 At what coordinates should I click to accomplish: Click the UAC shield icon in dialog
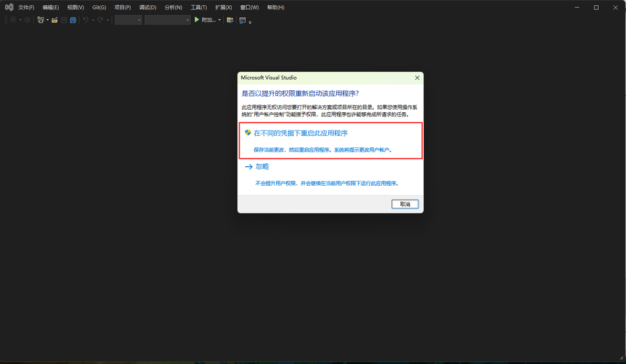[x=248, y=133]
